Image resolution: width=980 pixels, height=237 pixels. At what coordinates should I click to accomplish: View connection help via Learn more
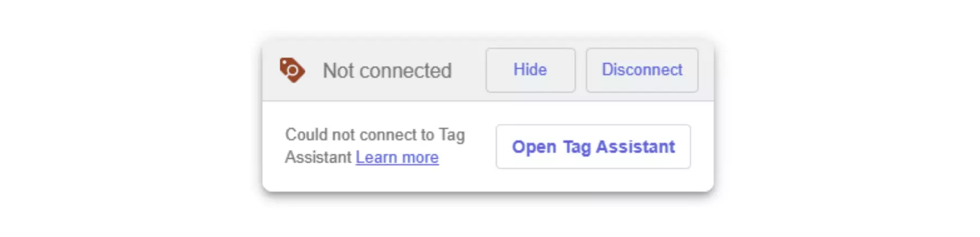click(x=397, y=157)
